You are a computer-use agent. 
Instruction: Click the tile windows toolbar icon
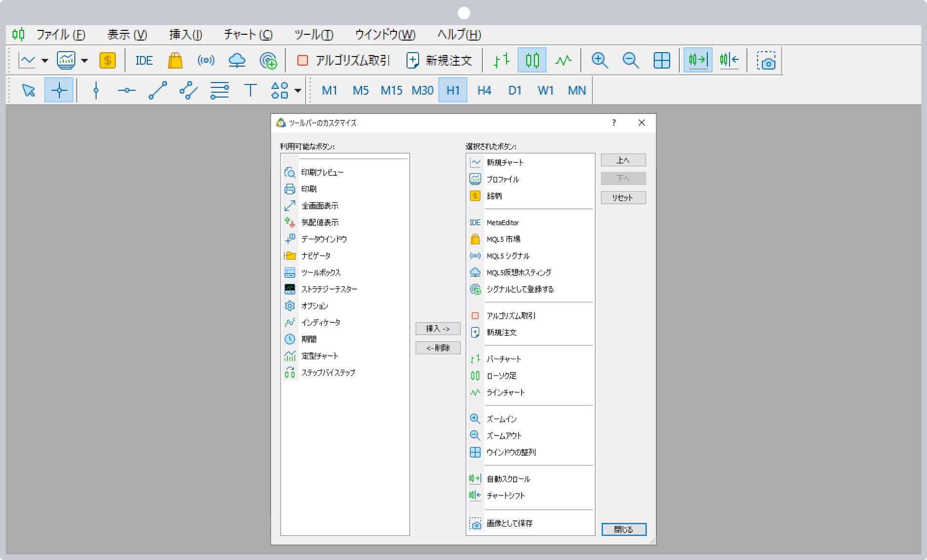pyautogui.click(x=661, y=60)
